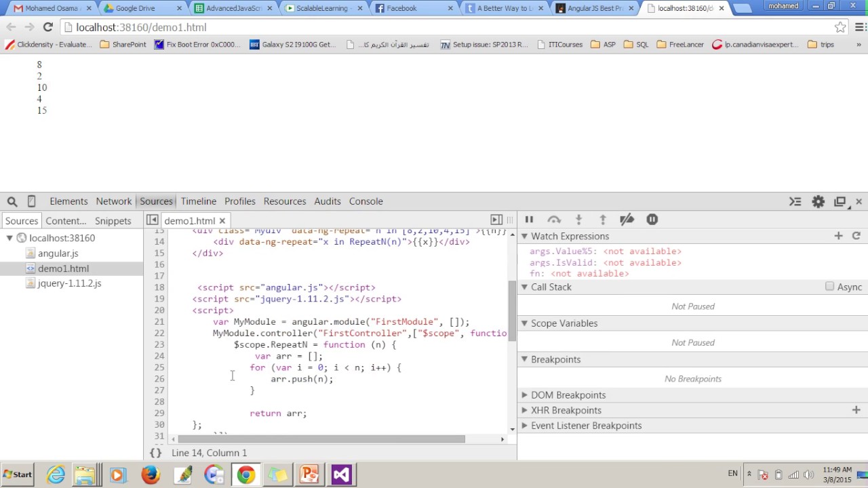Switch to the Console panel

click(366, 201)
